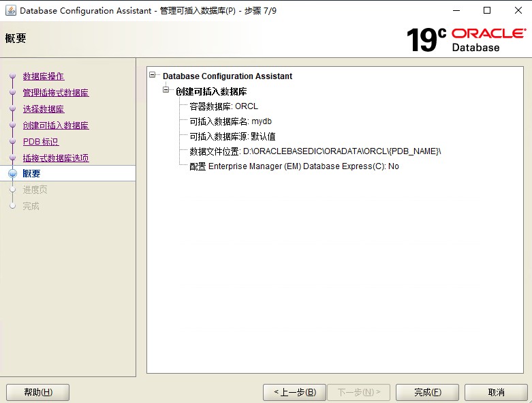Cancel the wizard with 取消 button
The image size is (532, 403).
click(496, 393)
